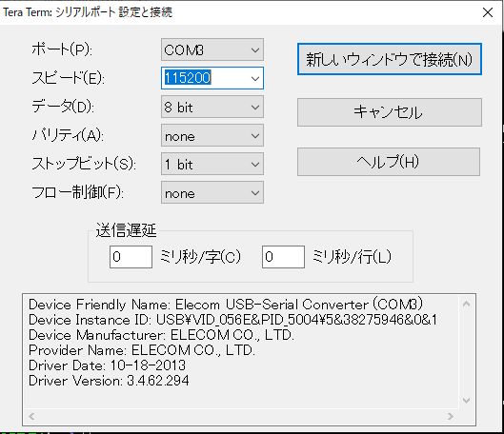The image size is (504, 434).
Task: Click the ミリ秒/字(C) label text
Action: (200, 256)
